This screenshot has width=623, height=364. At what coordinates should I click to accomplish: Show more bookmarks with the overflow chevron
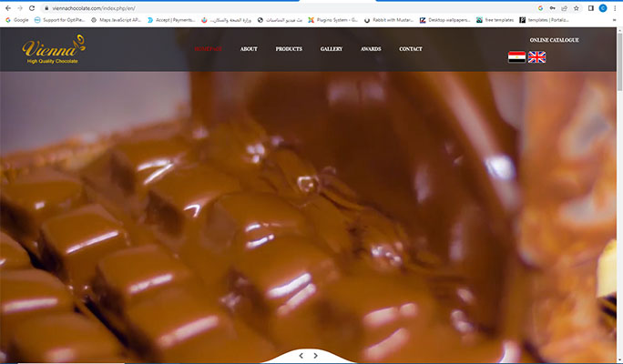click(x=615, y=20)
